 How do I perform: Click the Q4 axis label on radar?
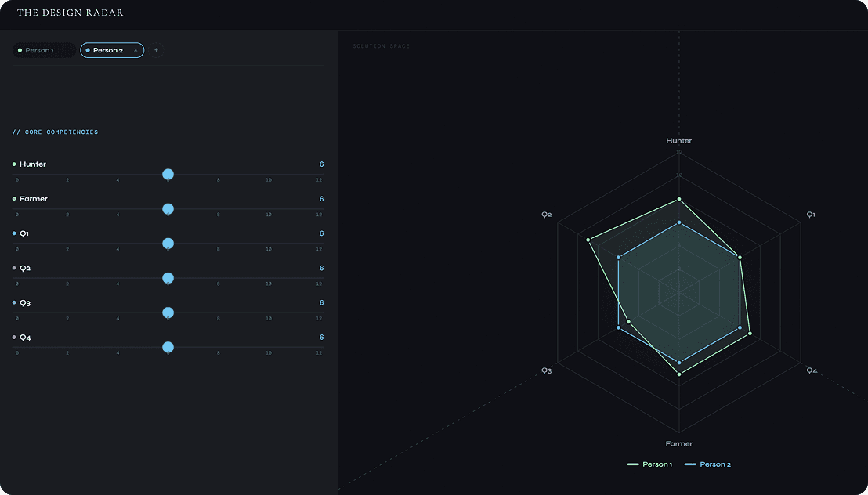(812, 371)
